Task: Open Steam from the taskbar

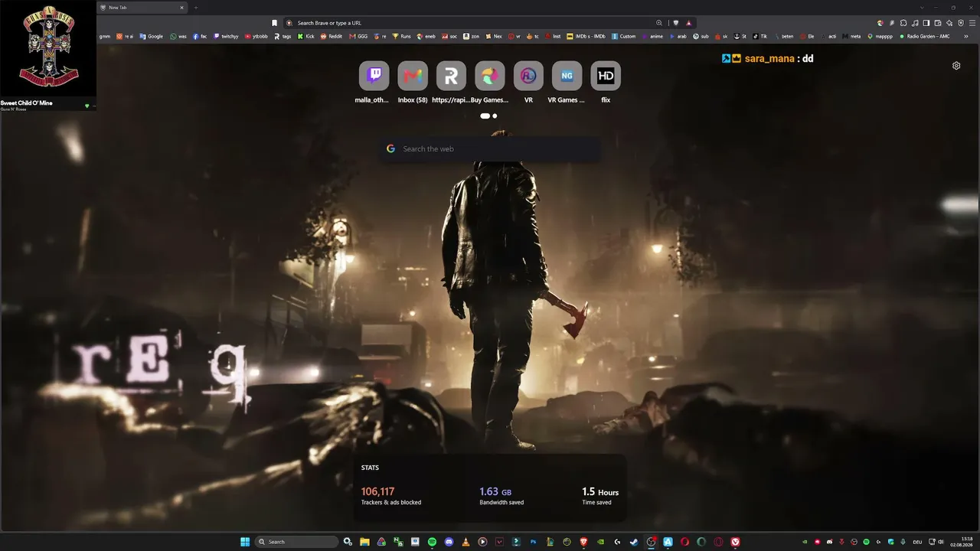Action: pos(634,542)
